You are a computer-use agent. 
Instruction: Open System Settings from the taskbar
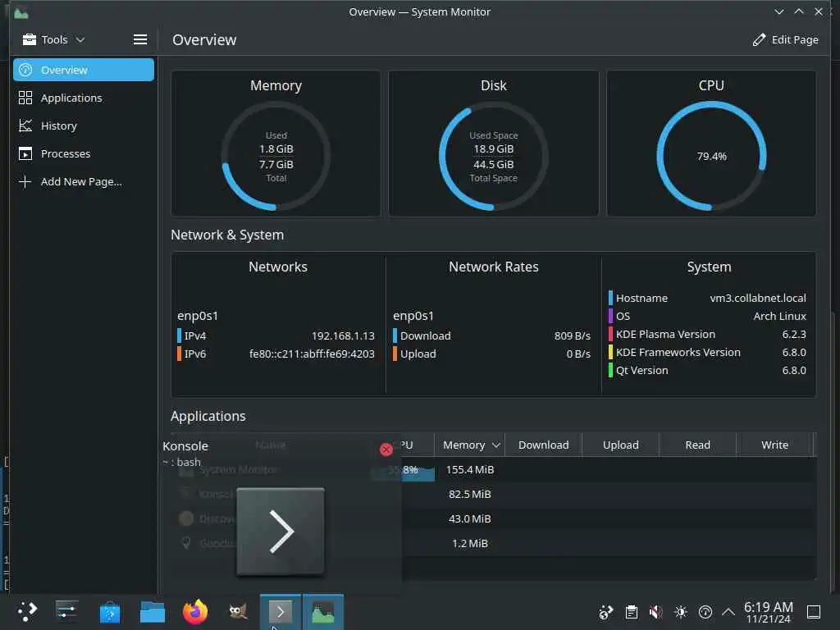(x=66, y=612)
